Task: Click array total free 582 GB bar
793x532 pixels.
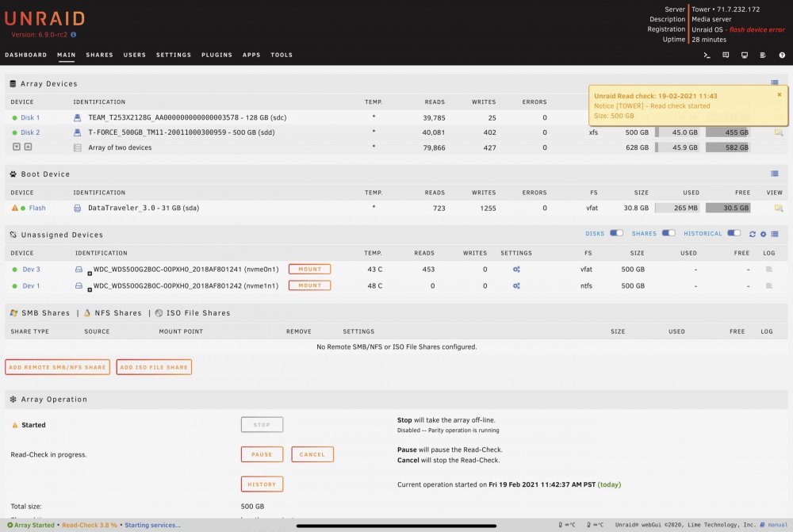Action: click(728, 147)
